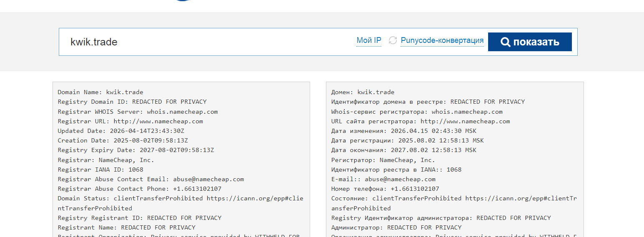Select 'Domain Status: clientTransferProhibited' line
This screenshot has width=644, height=237.
pos(180,203)
